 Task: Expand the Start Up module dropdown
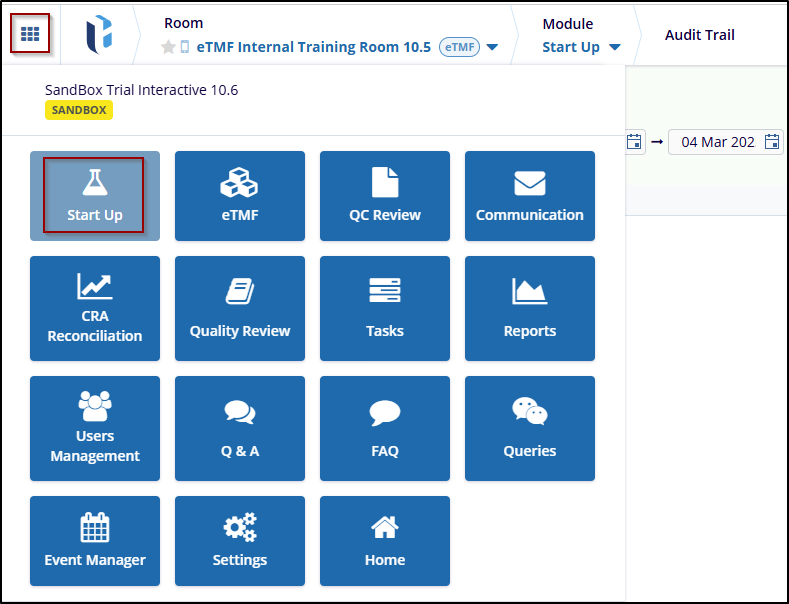tap(614, 47)
